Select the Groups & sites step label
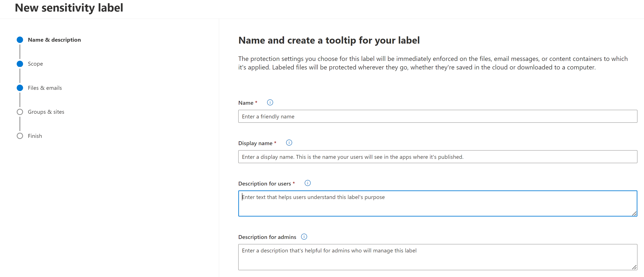 click(x=46, y=112)
